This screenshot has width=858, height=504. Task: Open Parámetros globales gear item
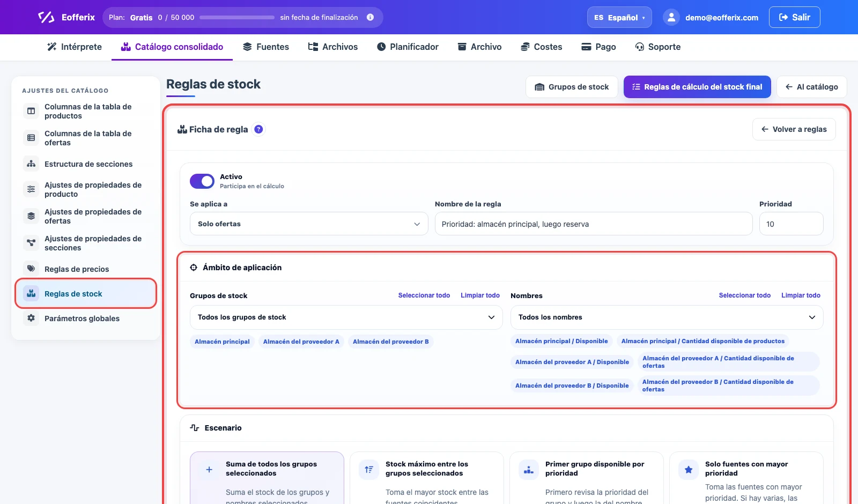(x=86, y=318)
